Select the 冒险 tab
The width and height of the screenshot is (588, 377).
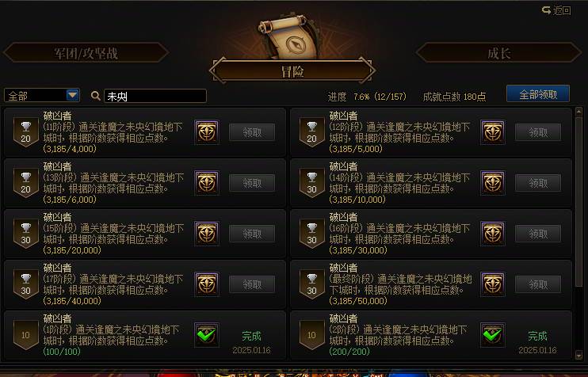tap(292, 70)
